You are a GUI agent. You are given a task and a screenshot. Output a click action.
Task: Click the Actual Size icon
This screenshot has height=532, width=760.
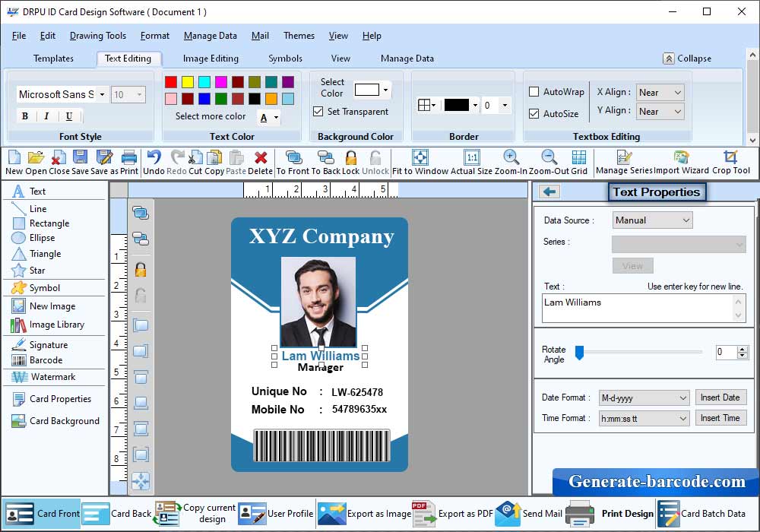472,157
